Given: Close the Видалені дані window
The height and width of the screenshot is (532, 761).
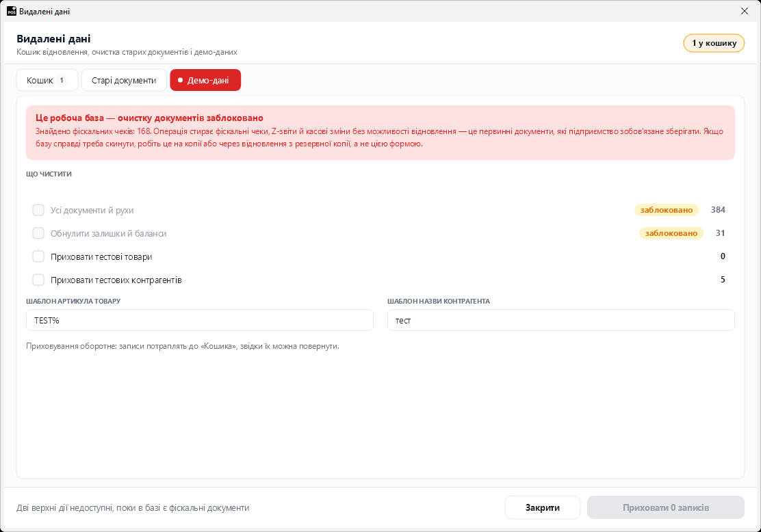Looking at the screenshot, I should (x=745, y=11).
